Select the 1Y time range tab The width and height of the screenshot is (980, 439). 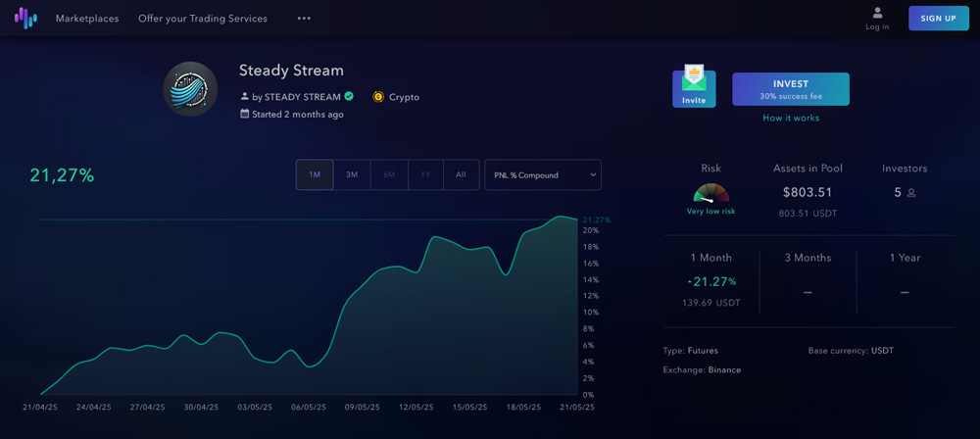[x=425, y=174]
